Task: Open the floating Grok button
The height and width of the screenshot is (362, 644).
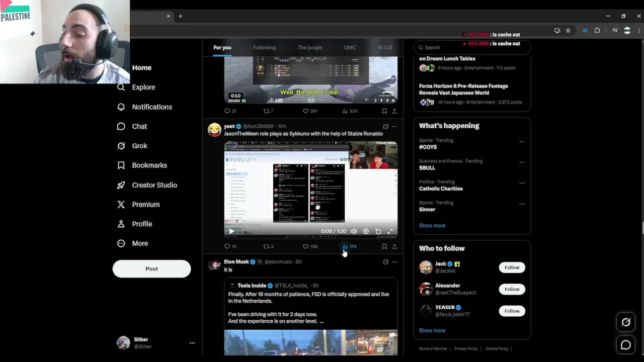Action: click(x=626, y=322)
